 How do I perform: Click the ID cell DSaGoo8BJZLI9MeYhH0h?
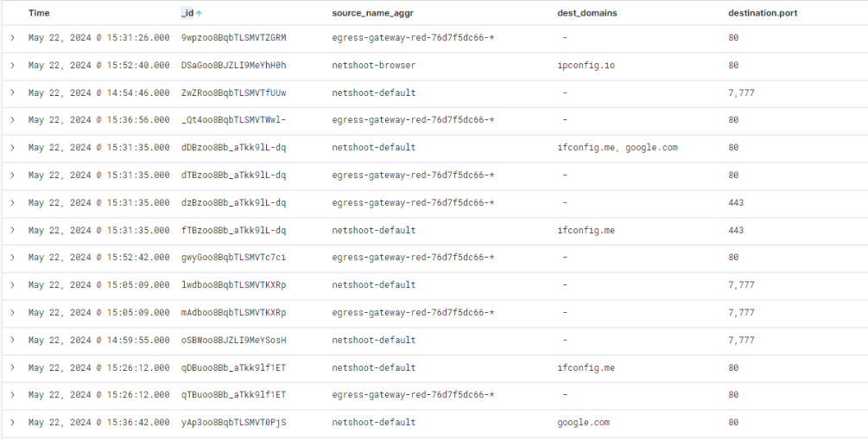[x=233, y=65]
